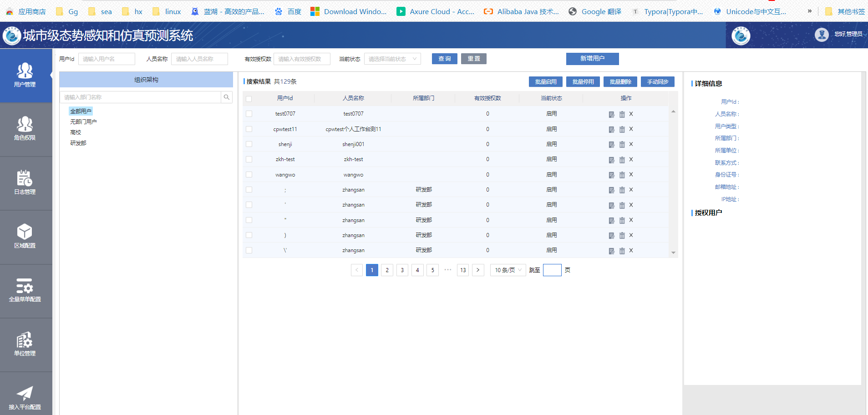This screenshot has height=415, width=868.
Task: Click the 批量启用 button
Action: (x=546, y=81)
